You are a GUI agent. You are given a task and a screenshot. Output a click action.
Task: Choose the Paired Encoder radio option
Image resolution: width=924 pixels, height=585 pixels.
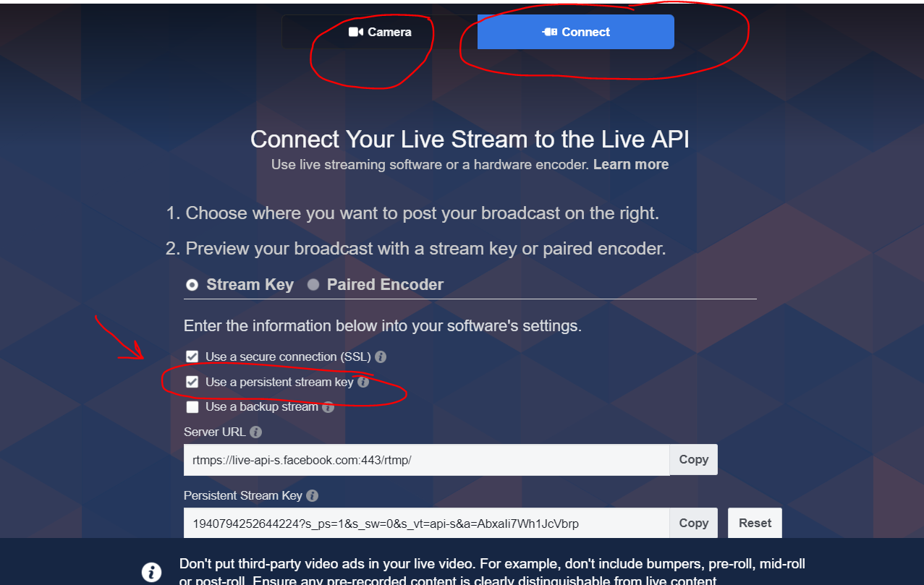pos(313,285)
